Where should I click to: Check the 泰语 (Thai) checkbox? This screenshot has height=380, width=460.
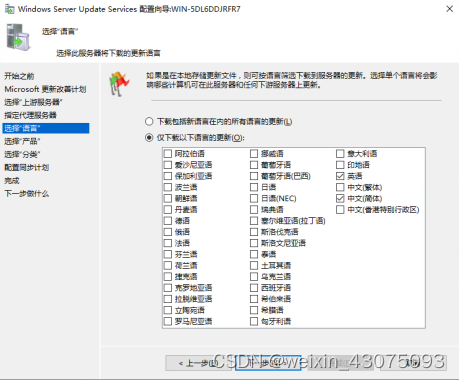coord(254,254)
